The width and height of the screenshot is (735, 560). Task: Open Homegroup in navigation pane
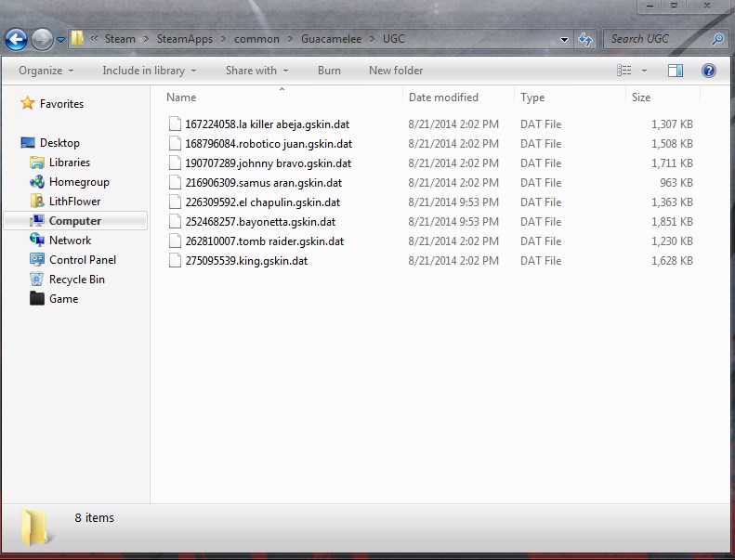pyautogui.click(x=79, y=182)
